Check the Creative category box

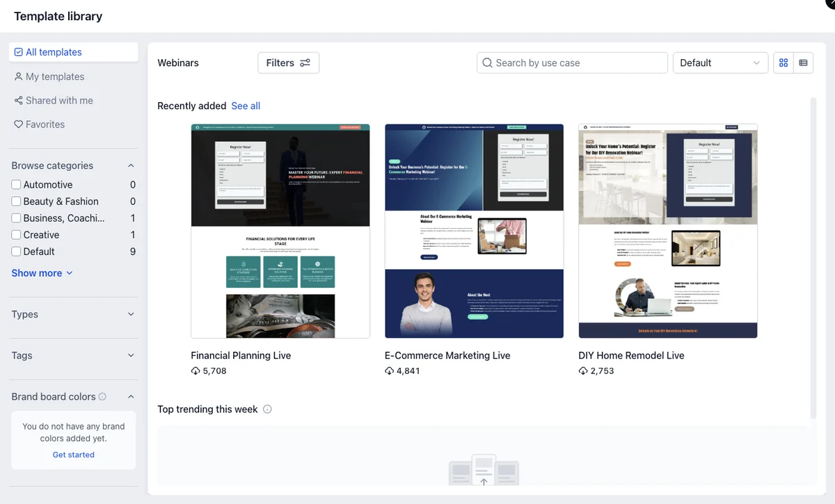(x=16, y=235)
